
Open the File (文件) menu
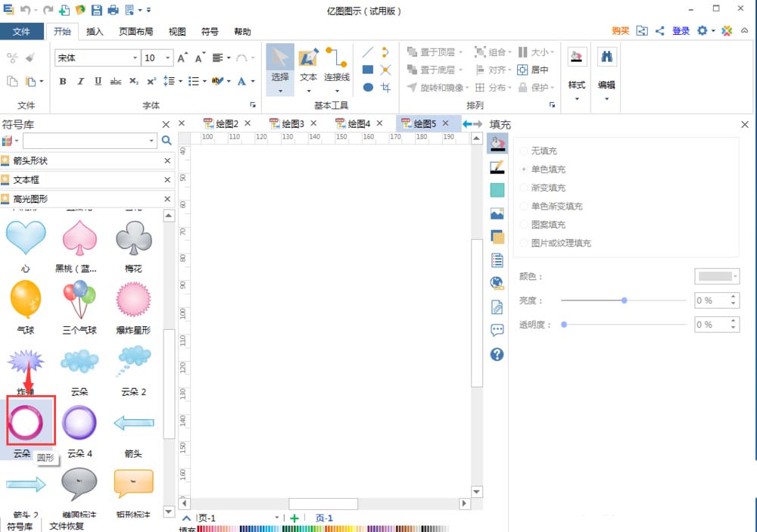[x=21, y=31]
